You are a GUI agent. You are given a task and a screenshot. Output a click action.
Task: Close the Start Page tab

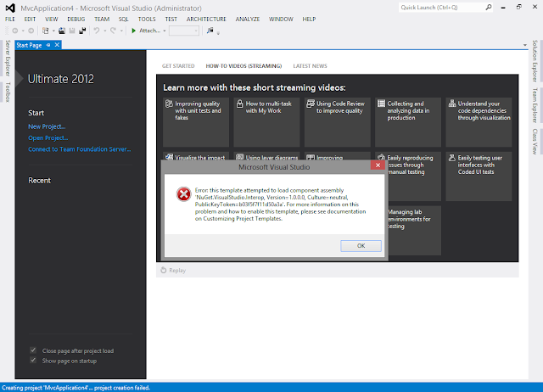point(57,45)
